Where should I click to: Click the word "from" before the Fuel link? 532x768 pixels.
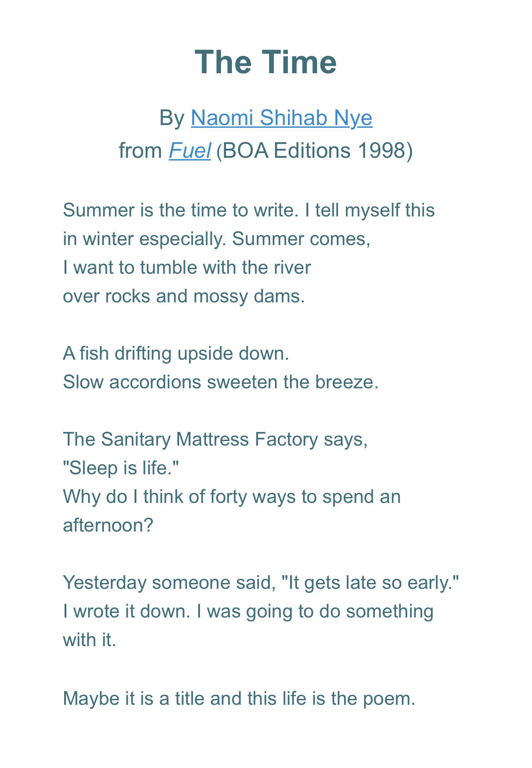click(x=140, y=151)
